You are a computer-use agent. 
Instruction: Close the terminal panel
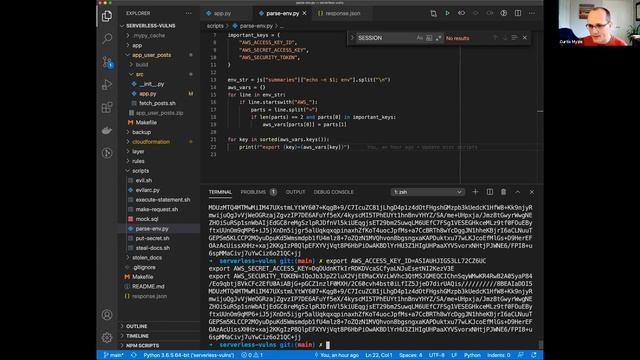tap(532, 192)
